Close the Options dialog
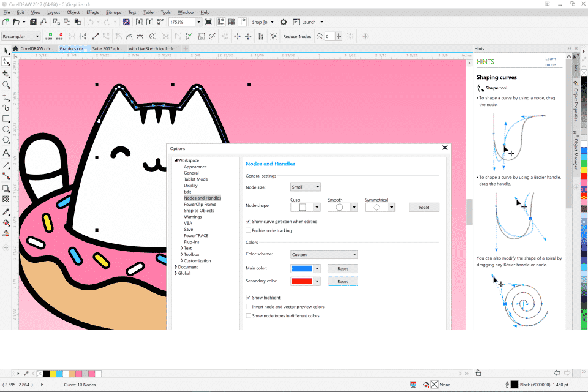Screen dimensions: 588x392 tap(445, 148)
